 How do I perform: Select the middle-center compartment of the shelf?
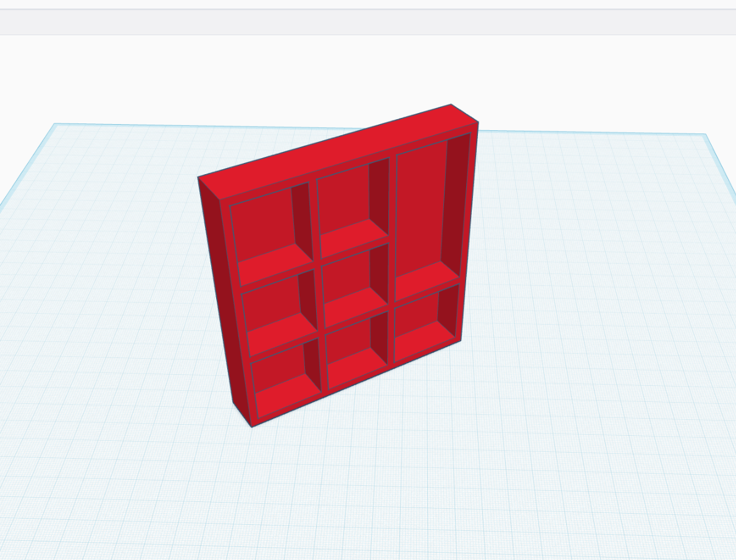(356, 285)
